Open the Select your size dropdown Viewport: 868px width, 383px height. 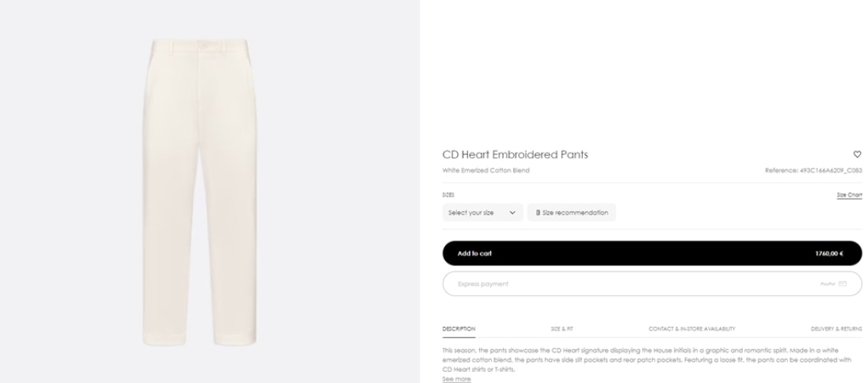[x=482, y=212]
